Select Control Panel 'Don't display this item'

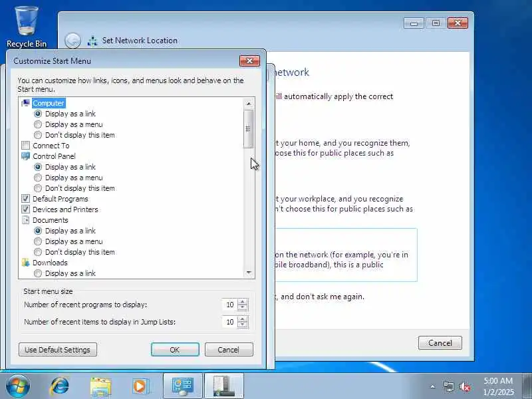pos(38,188)
